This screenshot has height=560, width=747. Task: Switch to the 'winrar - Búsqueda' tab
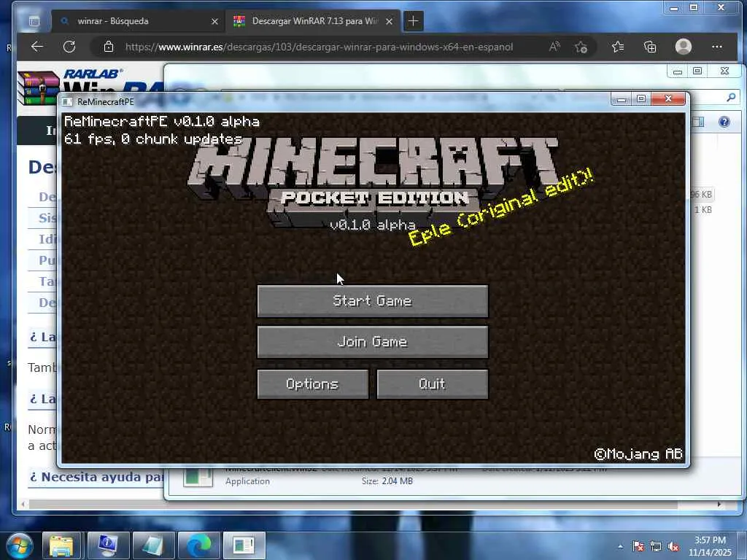click(x=138, y=21)
